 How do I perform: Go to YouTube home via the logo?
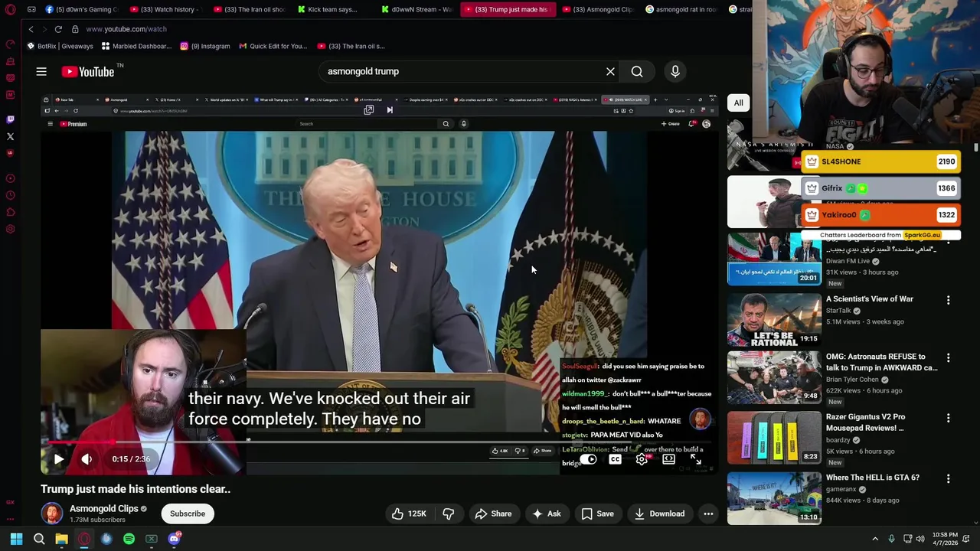point(88,71)
